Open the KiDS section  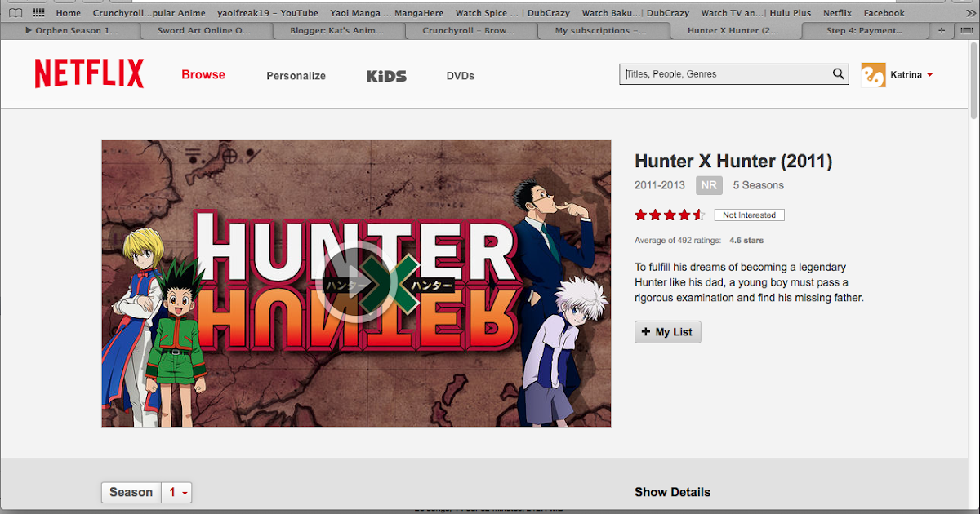(x=386, y=76)
